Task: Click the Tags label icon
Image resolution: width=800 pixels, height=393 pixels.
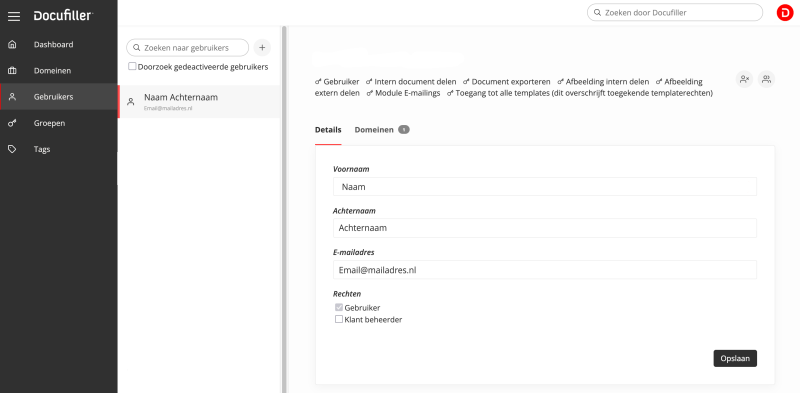Action: point(13,149)
